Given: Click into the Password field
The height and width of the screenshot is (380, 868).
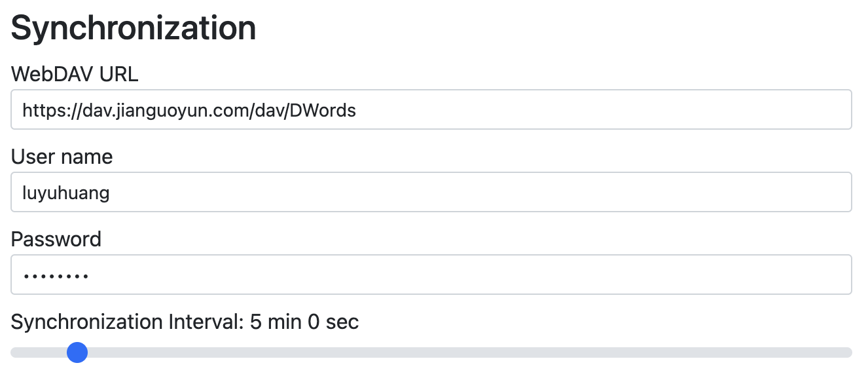Looking at the screenshot, I should point(431,275).
